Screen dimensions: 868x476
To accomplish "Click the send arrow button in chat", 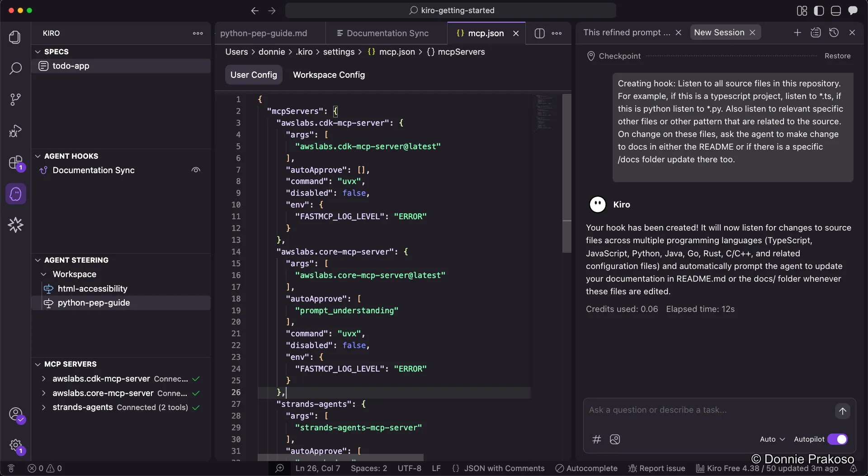I will pyautogui.click(x=842, y=411).
